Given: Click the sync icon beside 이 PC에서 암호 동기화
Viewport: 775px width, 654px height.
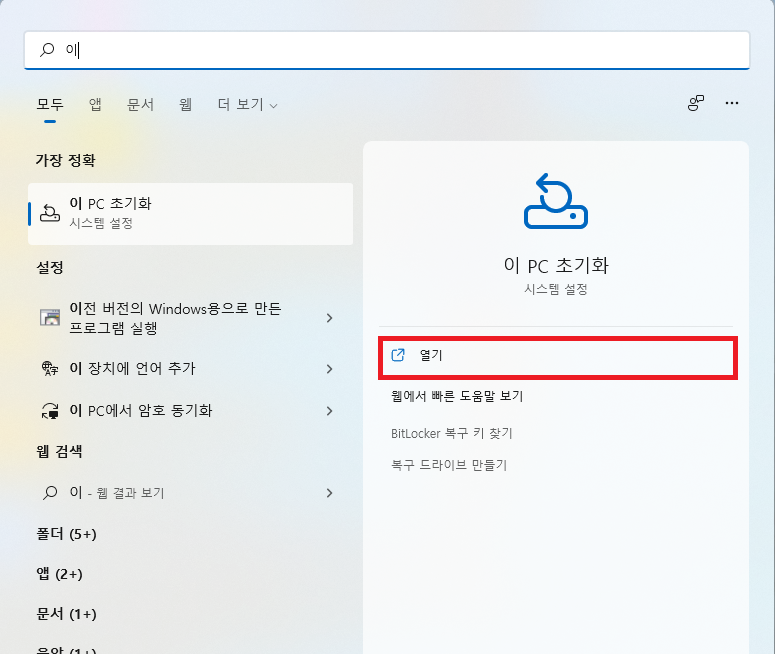Looking at the screenshot, I should [x=50, y=410].
